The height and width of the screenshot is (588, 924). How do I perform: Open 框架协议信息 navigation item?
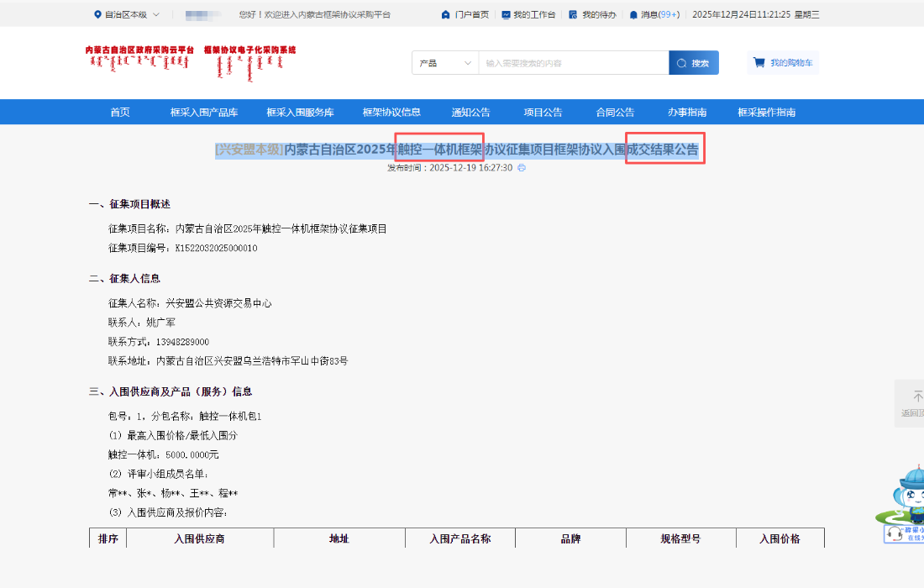point(391,113)
